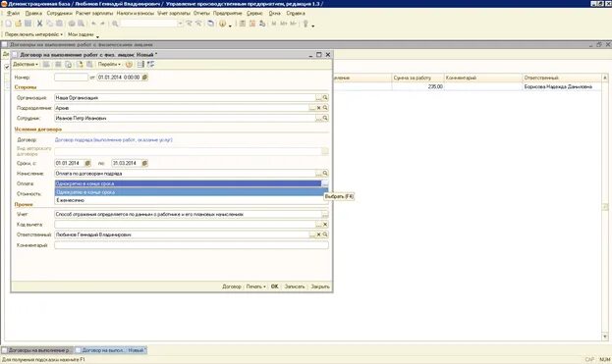Select the 'Борисова Надежда Даниловна' table cell
612x364 pixels.
tap(561, 86)
